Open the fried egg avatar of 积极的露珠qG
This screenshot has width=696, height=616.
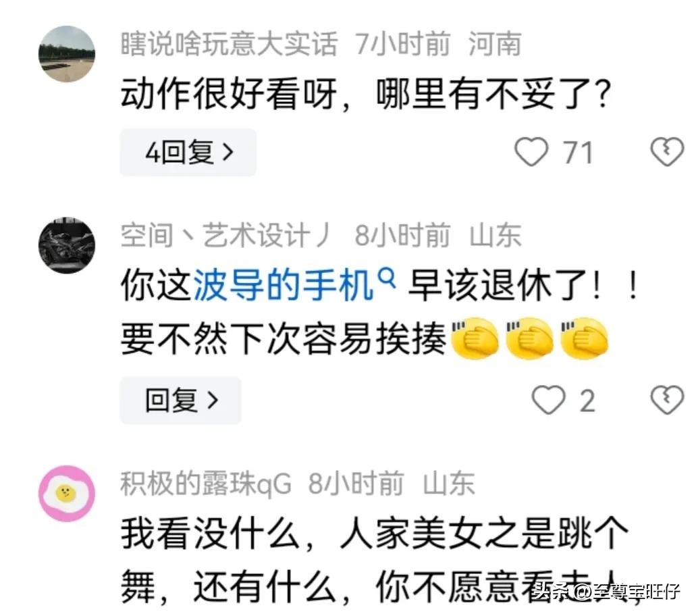click(67, 494)
